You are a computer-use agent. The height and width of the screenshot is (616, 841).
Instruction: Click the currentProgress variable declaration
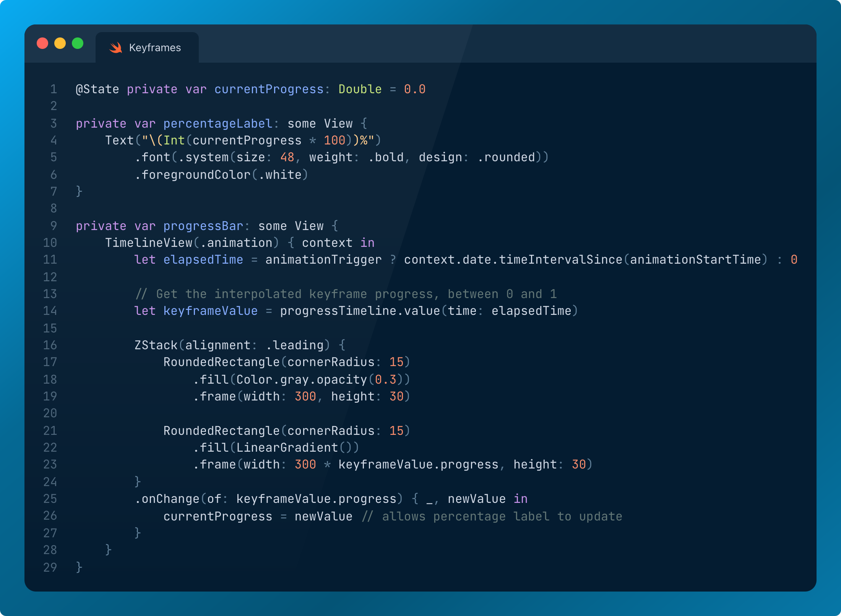pos(269,89)
